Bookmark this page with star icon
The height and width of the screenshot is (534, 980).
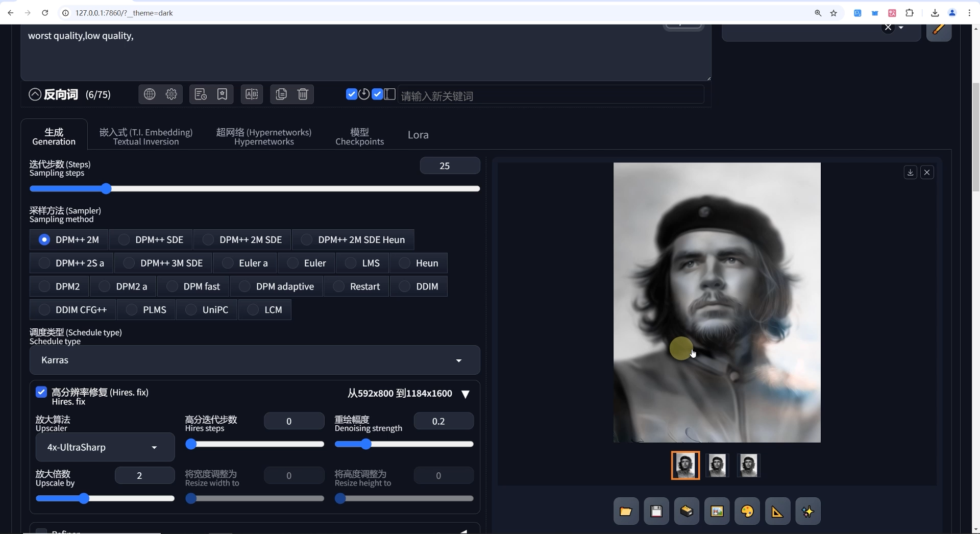(x=834, y=13)
